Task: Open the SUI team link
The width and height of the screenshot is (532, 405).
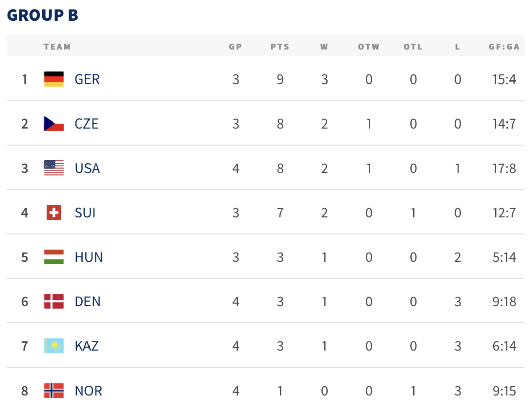Action: coord(85,213)
